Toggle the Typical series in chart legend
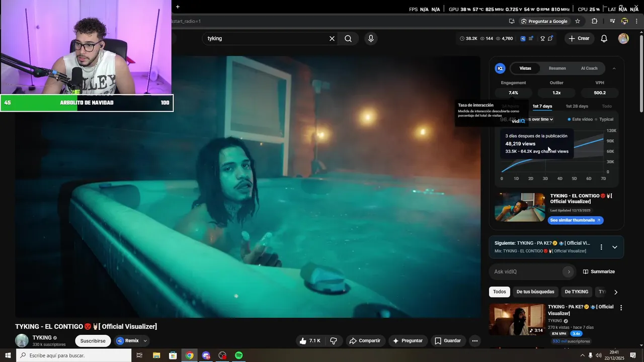This screenshot has height=362, width=644. [604, 120]
